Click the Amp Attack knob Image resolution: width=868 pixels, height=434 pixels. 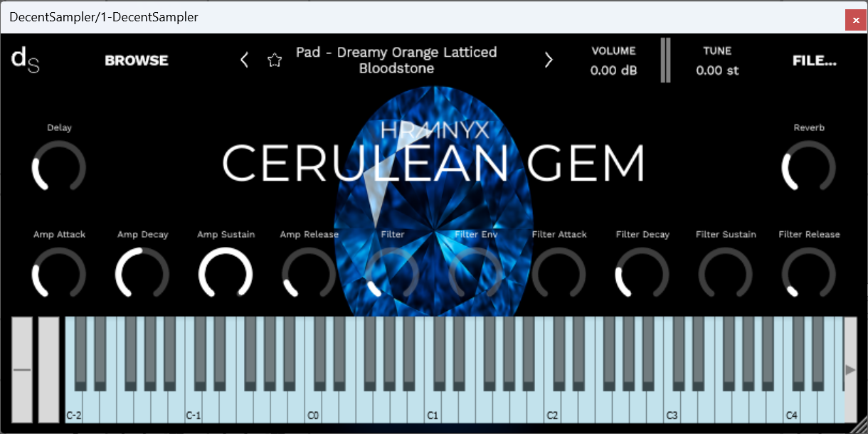pos(59,274)
